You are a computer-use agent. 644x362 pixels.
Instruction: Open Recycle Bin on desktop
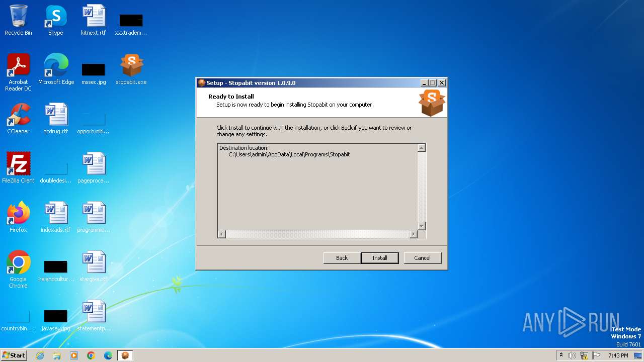point(18,20)
